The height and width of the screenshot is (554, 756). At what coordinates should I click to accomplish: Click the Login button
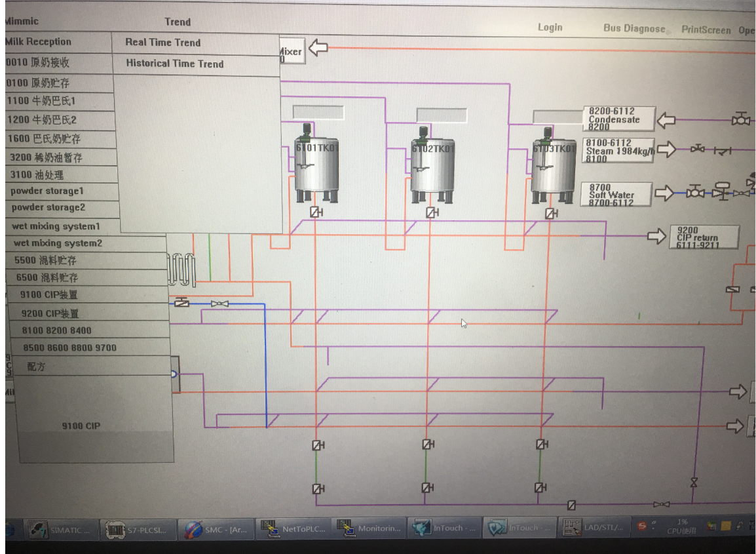click(550, 27)
